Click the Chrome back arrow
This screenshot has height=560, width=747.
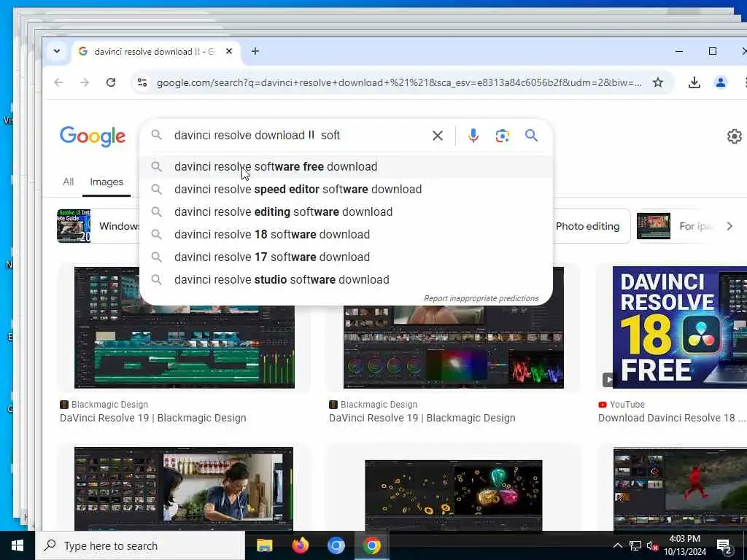click(58, 82)
